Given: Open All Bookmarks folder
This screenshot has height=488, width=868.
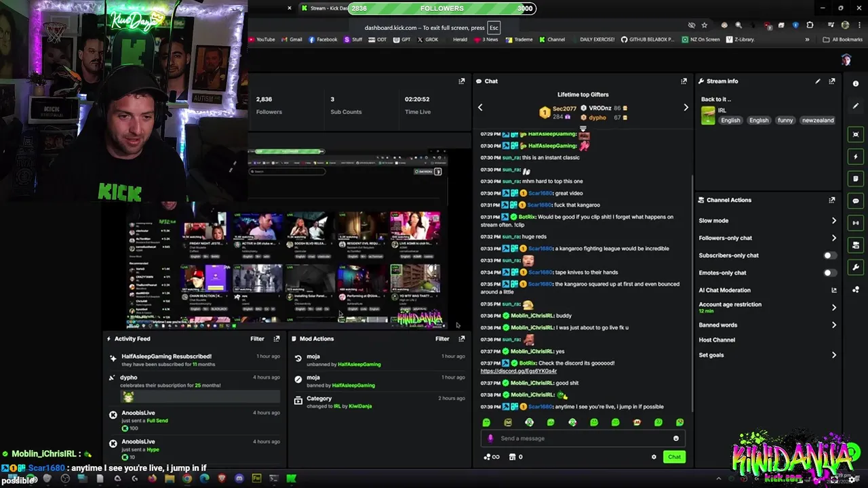Looking at the screenshot, I should (842, 39).
